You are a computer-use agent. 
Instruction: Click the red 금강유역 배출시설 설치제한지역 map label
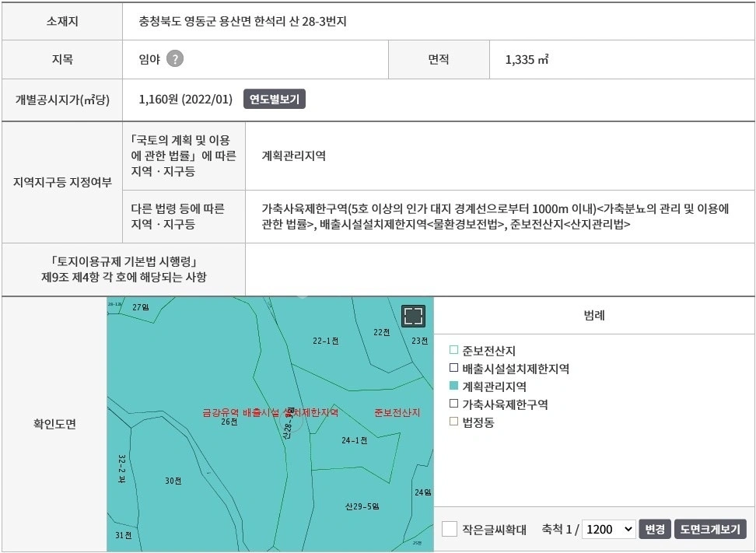coord(270,413)
